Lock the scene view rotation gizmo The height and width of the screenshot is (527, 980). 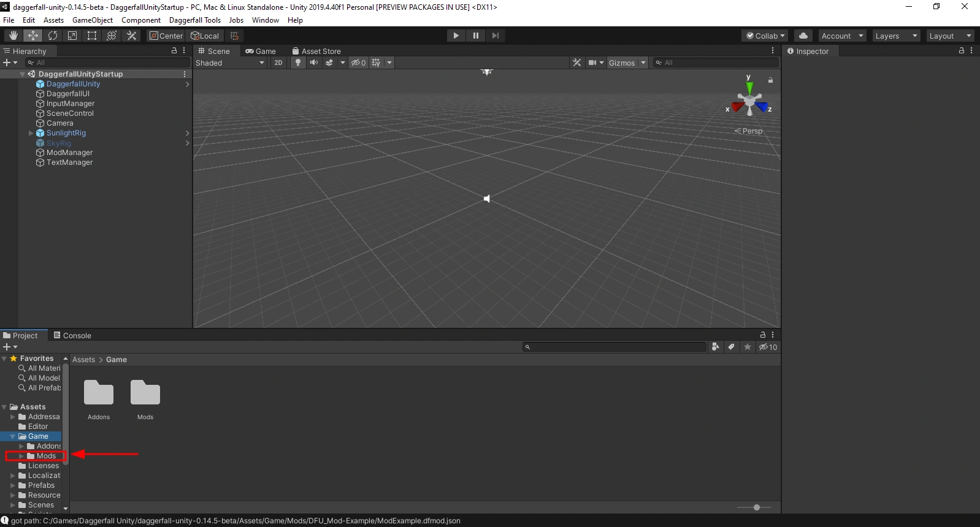click(x=771, y=80)
